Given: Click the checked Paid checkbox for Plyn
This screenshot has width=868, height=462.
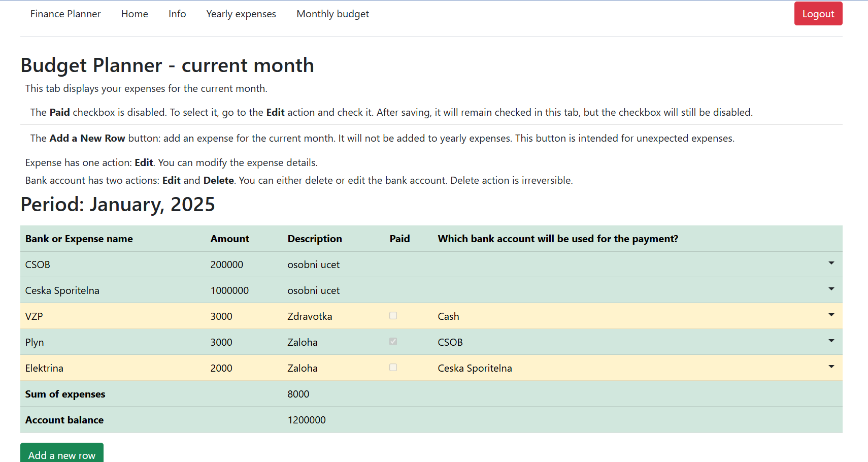Looking at the screenshot, I should click(393, 342).
